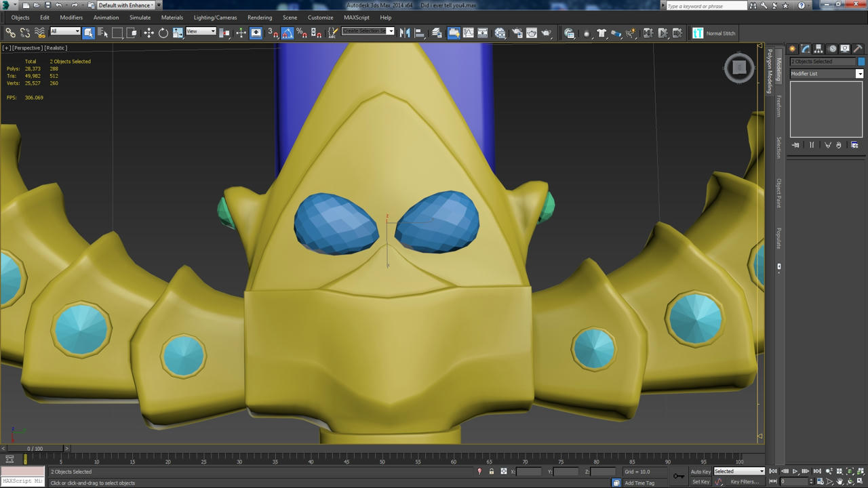Select the Select and Link tool
The width and height of the screenshot is (868, 488).
tap(10, 33)
